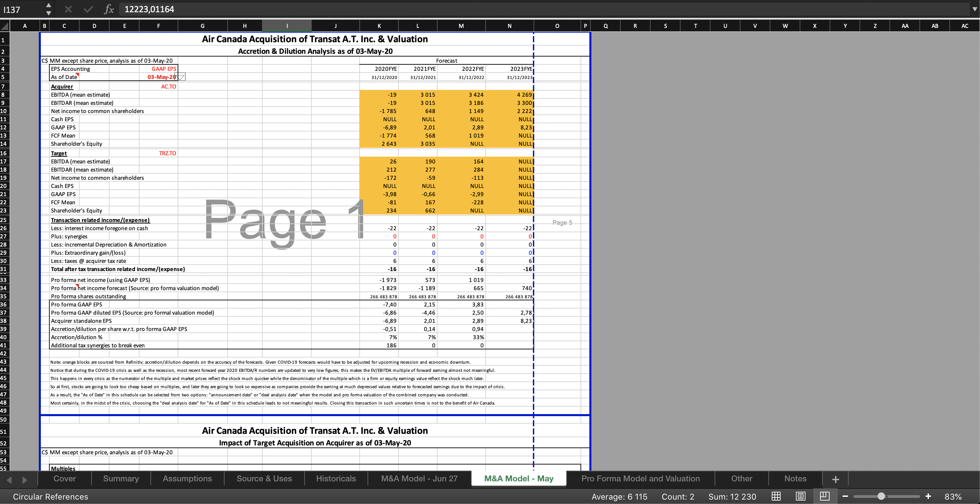
Task: Click the Plus: synergies row label
Action: pos(69,236)
